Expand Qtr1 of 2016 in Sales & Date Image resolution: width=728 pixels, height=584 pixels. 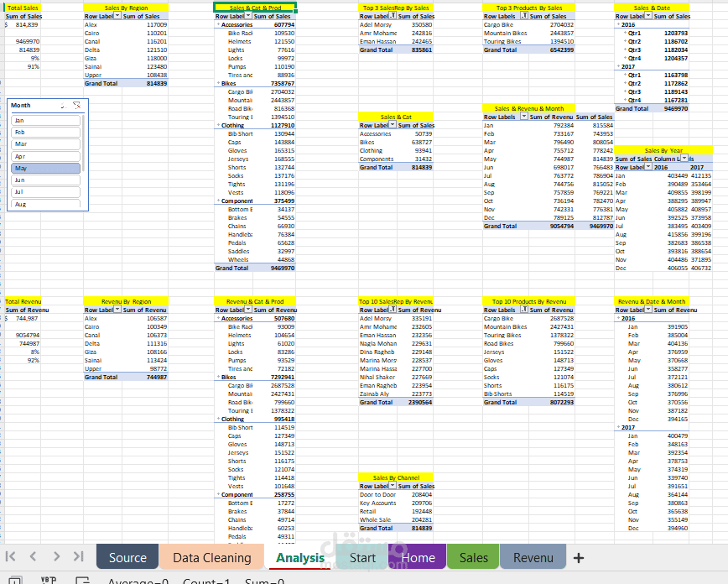(626, 33)
